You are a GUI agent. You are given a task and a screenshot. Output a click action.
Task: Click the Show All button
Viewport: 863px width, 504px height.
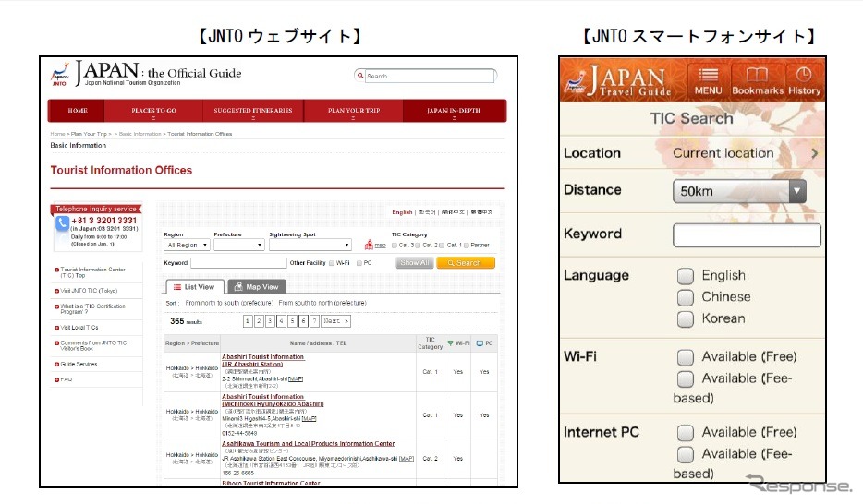(x=415, y=263)
